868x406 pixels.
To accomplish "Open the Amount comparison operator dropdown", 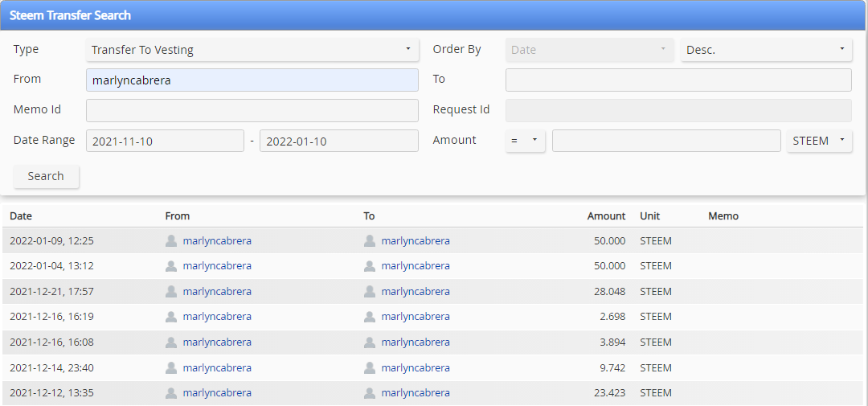I will (526, 141).
